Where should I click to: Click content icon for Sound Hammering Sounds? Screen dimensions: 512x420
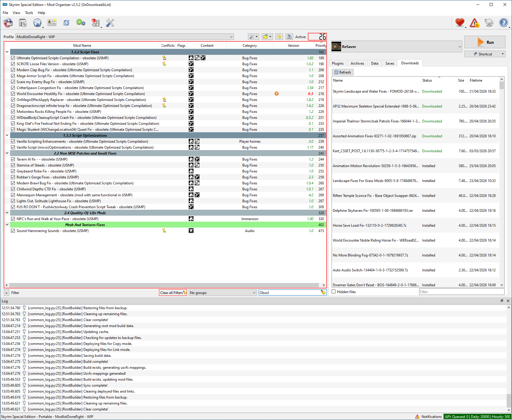click(191, 231)
